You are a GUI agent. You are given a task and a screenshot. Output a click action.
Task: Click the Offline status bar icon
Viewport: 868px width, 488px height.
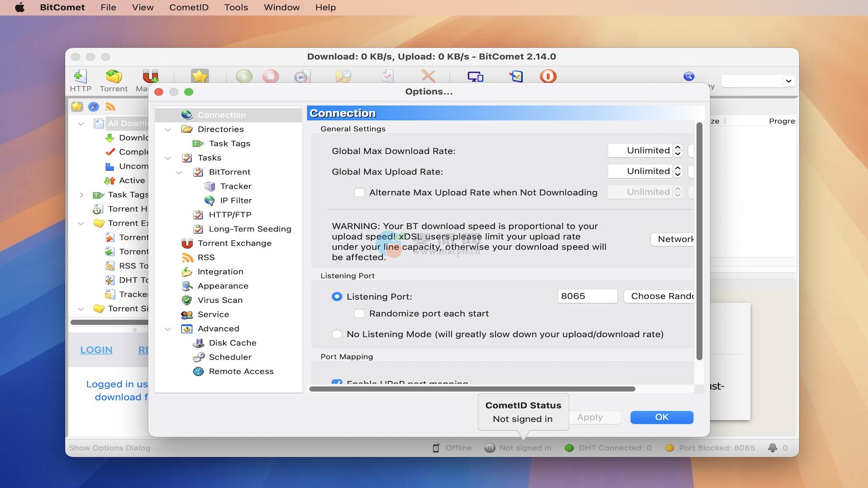436,448
